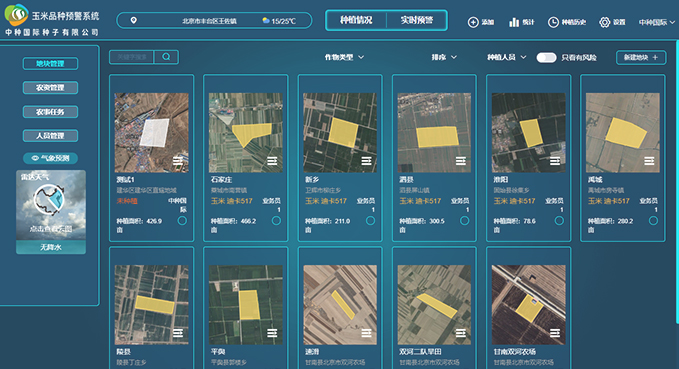Viewport: 679px width, 369px height.
Task: Click the search magnifier icon
Action: pyautogui.click(x=166, y=57)
